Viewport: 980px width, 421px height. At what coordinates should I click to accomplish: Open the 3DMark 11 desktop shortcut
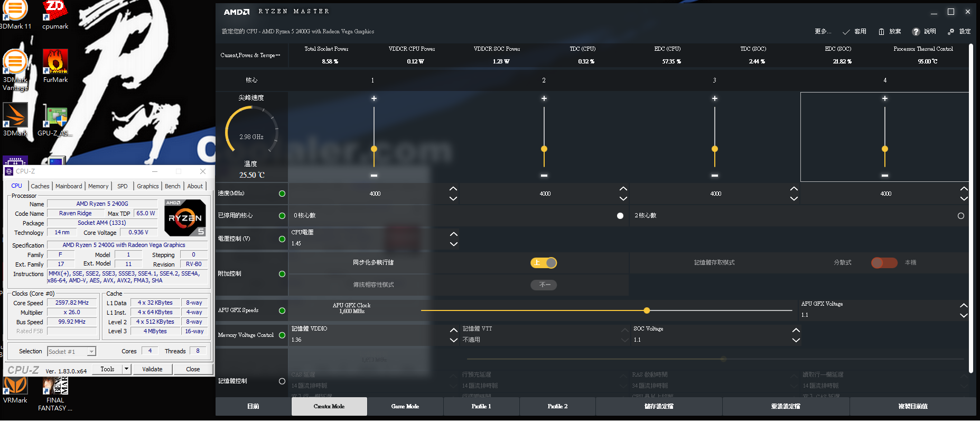coord(15,15)
